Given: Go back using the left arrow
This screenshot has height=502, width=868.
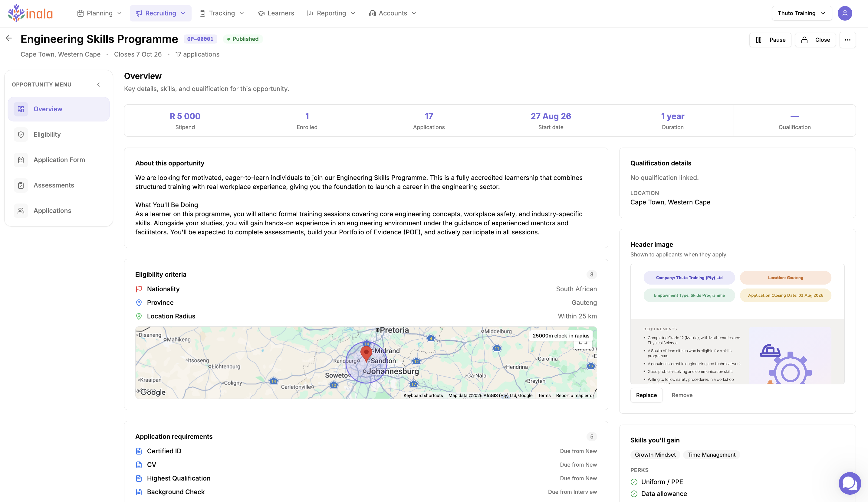Looking at the screenshot, I should (9, 38).
